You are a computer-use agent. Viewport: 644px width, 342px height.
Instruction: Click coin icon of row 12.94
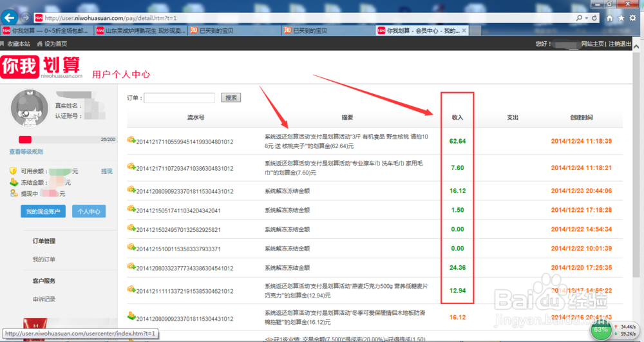click(x=131, y=289)
